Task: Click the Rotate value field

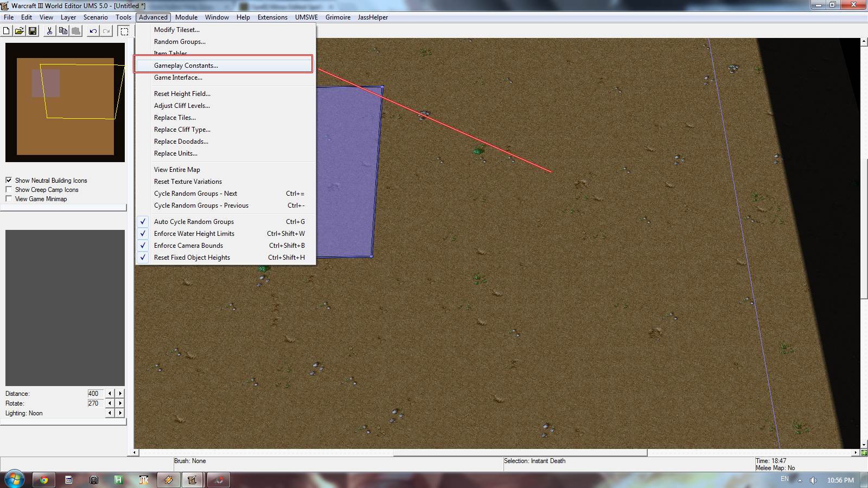Action: click(95, 403)
